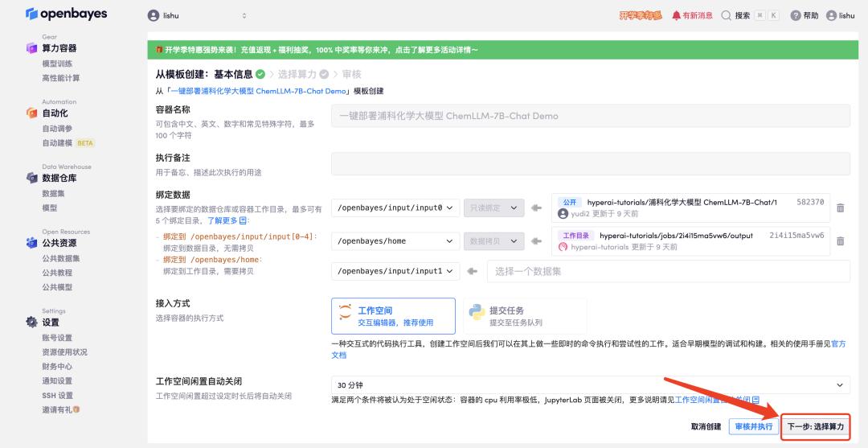
Task: Go to 模型训练 in the sidebar
Action: point(57,64)
